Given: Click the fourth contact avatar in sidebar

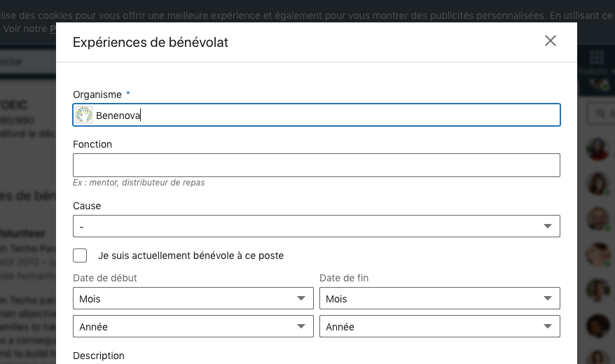Looking at the screenshot, I should (597, 255).
